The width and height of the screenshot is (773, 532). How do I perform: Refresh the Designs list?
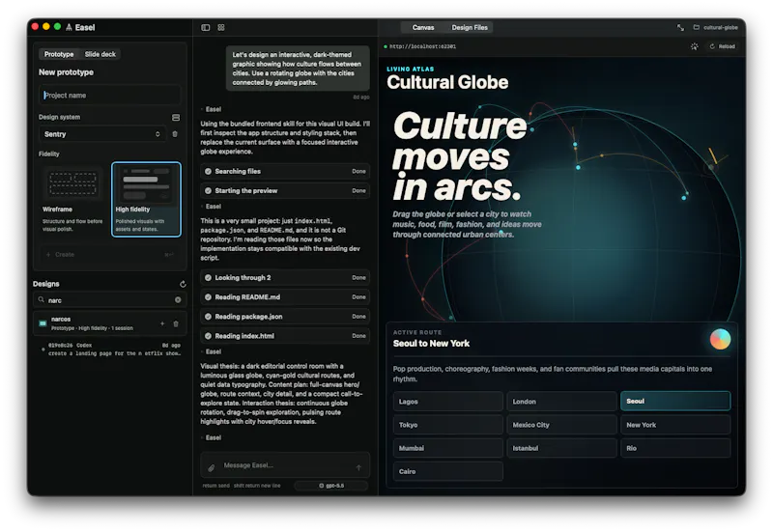[183, 284]
